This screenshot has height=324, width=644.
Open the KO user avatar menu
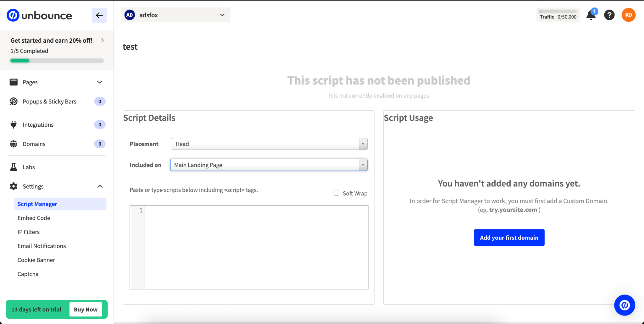coord(628,15)
